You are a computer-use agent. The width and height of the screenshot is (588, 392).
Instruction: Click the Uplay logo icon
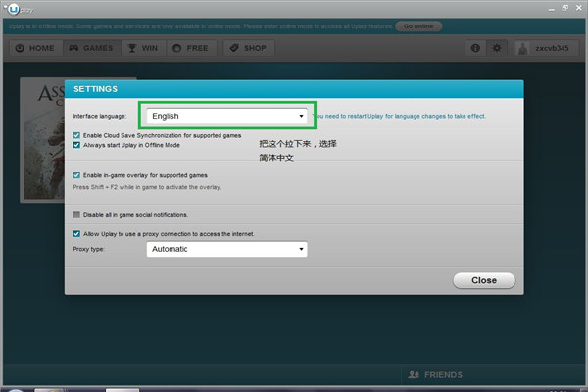(x=13, y=9)
